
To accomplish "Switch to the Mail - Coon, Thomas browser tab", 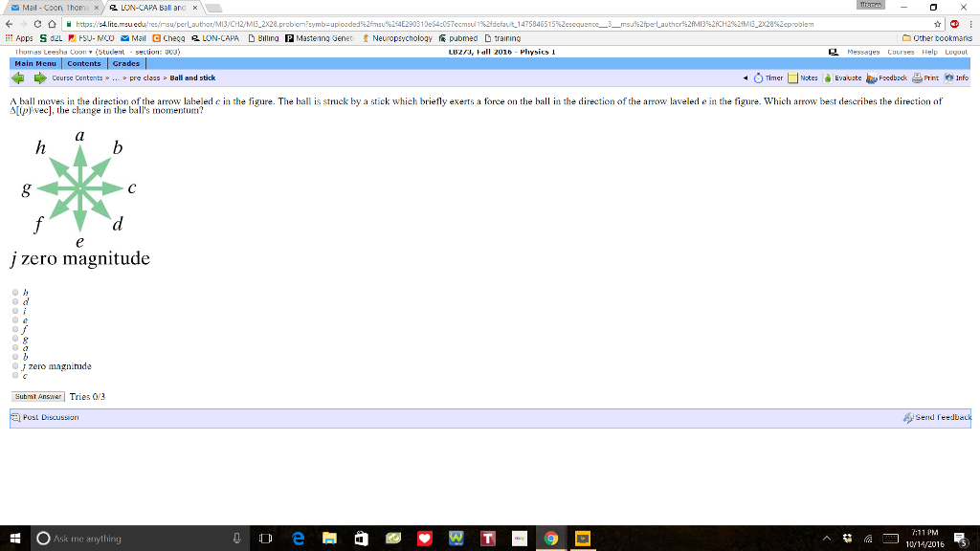I will coord(53,8).
